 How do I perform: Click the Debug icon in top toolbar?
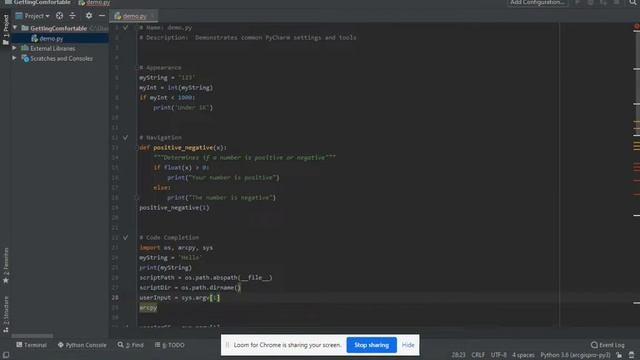(x=590, y=2)
